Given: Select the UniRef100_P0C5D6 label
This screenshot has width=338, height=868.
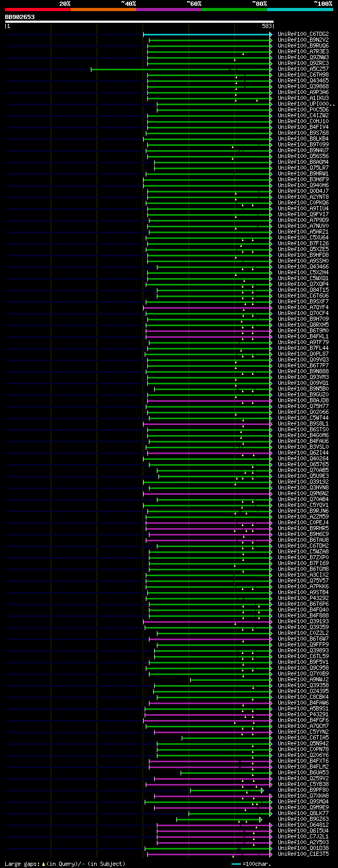Looking at the screenshot, I should tap(303, 109).
